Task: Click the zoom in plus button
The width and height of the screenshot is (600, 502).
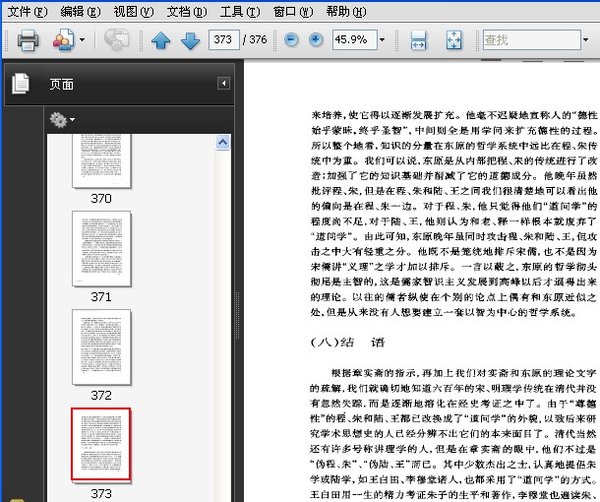Action: [316, 41]
